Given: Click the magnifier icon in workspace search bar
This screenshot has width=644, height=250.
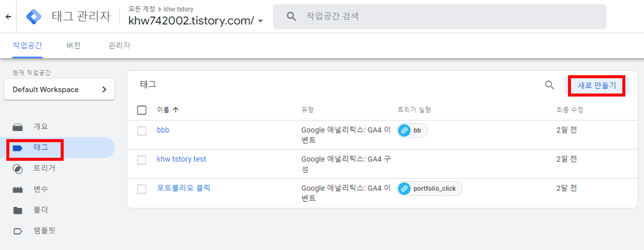Looking at the screenshot, I should (x=291, y=16).
